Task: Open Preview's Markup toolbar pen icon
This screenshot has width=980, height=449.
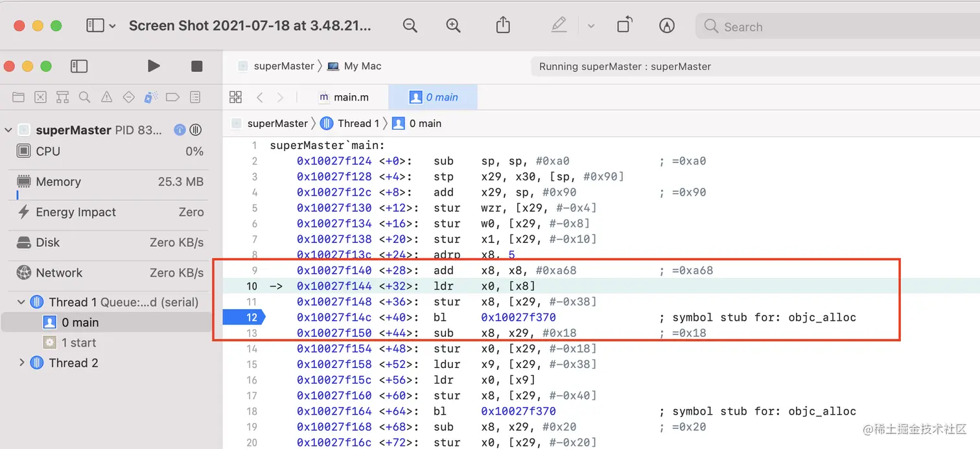Action: pyautogui.click(x=559, y=26)
